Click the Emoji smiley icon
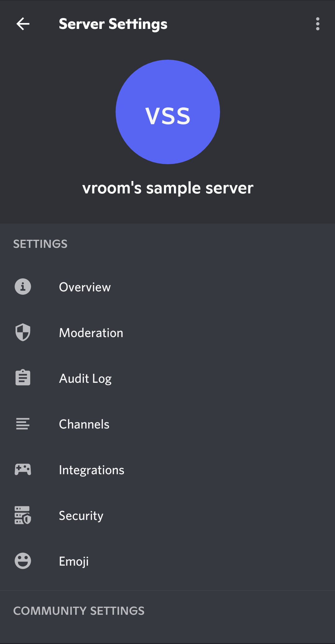335x644 pixels. click(23, 561)
